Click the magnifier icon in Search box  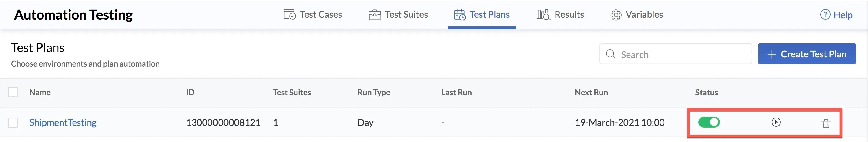click(610, 54)
